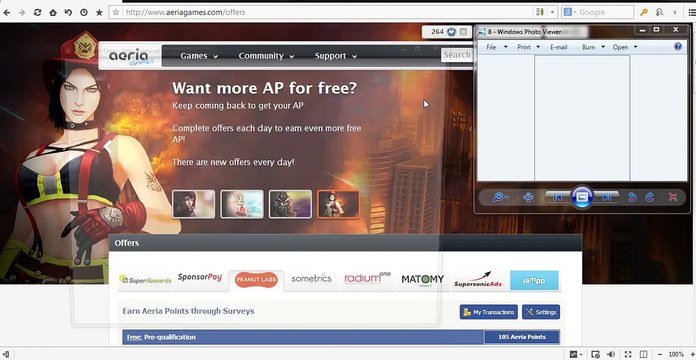
Task: Open My Transactions
Action: click(489, 312)
